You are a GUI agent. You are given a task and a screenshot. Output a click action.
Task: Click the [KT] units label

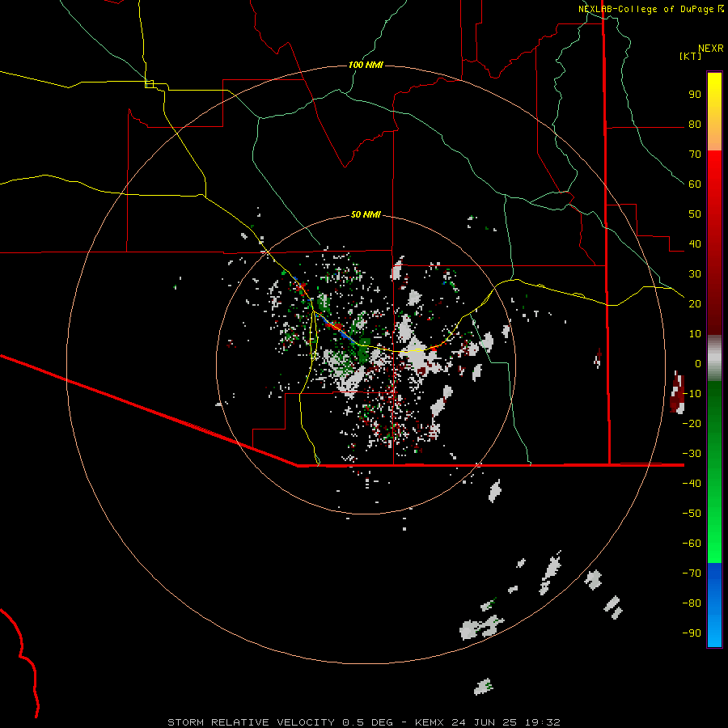[691, 56]
